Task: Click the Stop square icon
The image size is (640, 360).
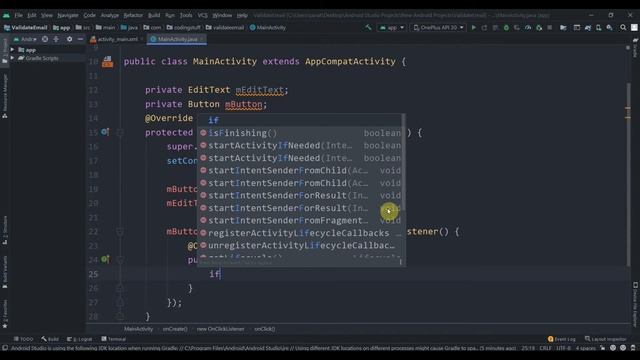Action: pos(550,27)
